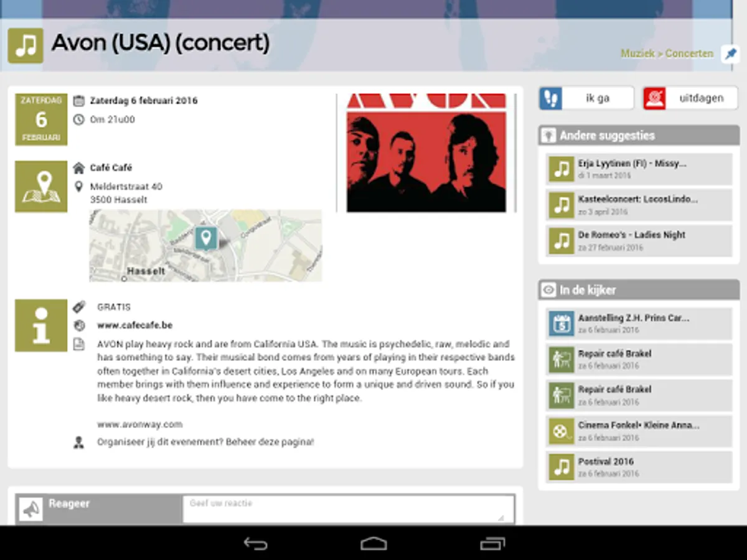Click the red target icon on 'uitdagen'
This screenshot has height=560, width=747.
[x=655, y=98]
